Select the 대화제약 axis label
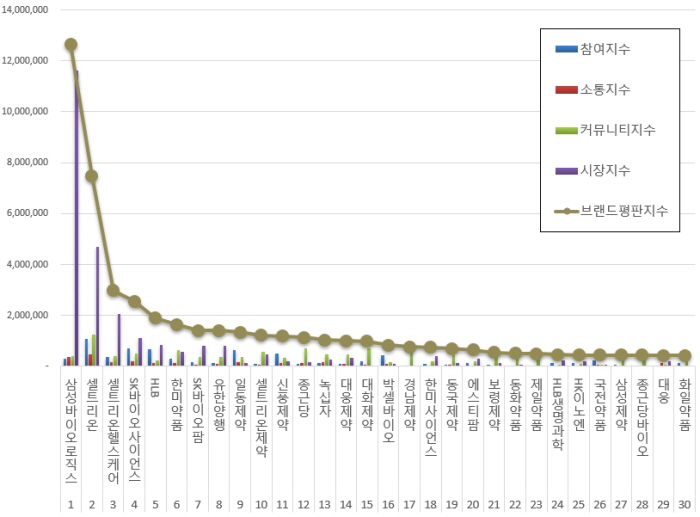 click(367, 404)
